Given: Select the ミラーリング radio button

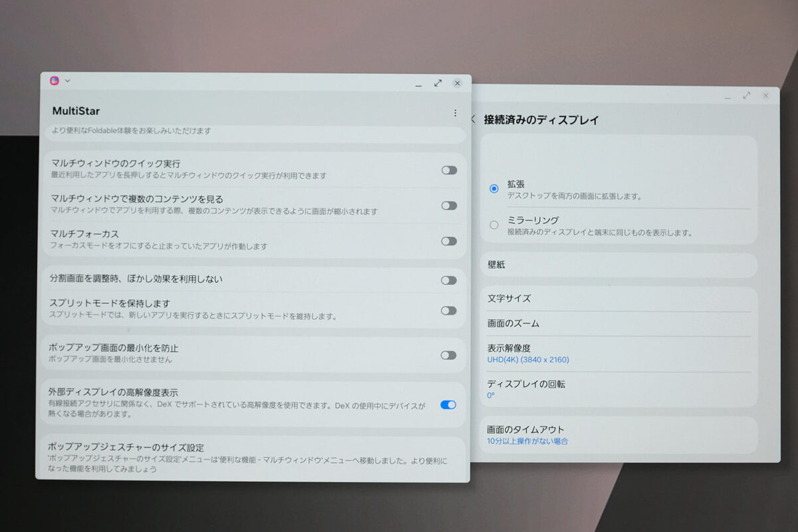Looking at the screenshot, I should coord(494,225).
